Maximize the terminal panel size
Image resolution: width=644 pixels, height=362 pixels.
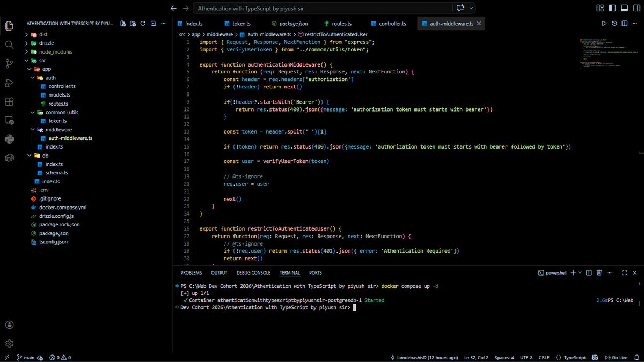(x=624, y=272)
